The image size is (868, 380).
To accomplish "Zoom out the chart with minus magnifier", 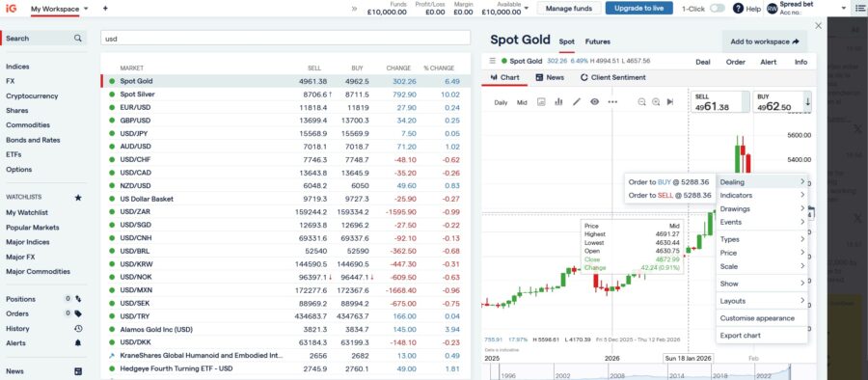I will [x=641, y=102].
